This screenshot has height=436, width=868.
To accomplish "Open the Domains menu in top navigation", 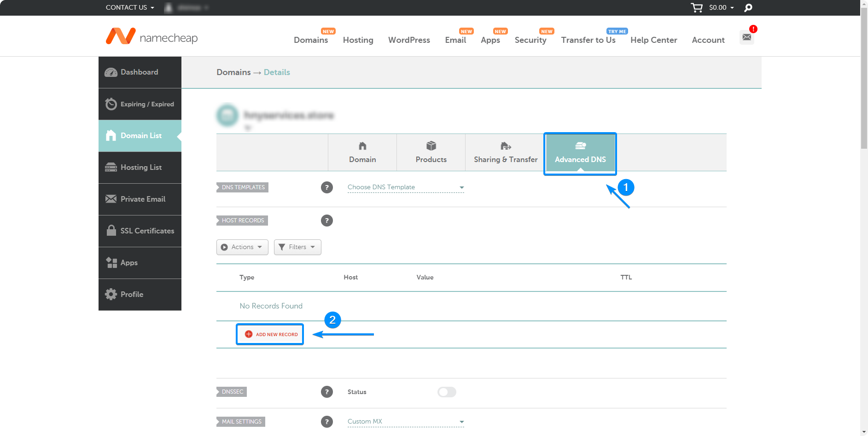I will click(x=311, y=40).
